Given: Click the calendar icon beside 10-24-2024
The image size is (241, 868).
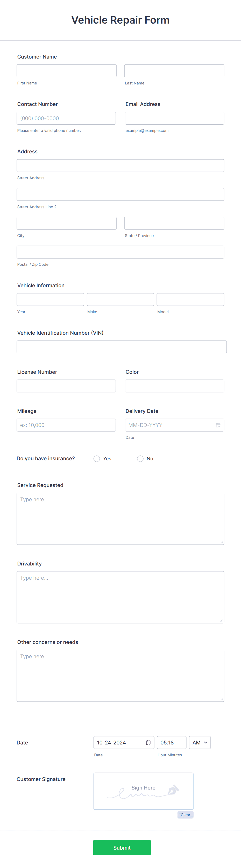Looking at the screenshot, I should point(148,742).
